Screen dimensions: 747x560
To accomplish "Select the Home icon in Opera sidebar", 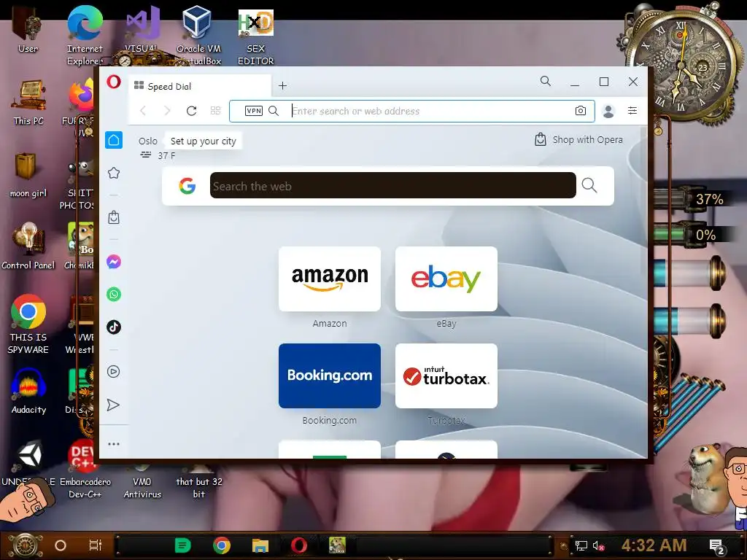I will click(113, 140).
